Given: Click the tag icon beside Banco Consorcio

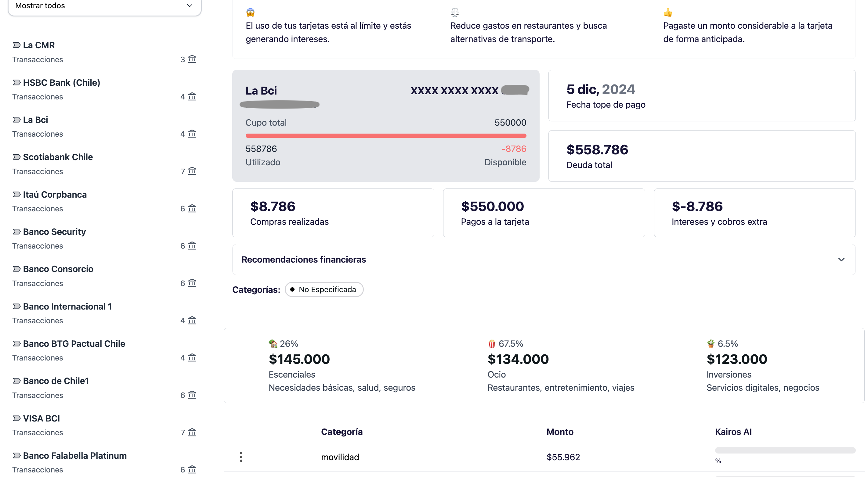Looking at the screenshot, I should pyautogui.click(x=16, y=269).
